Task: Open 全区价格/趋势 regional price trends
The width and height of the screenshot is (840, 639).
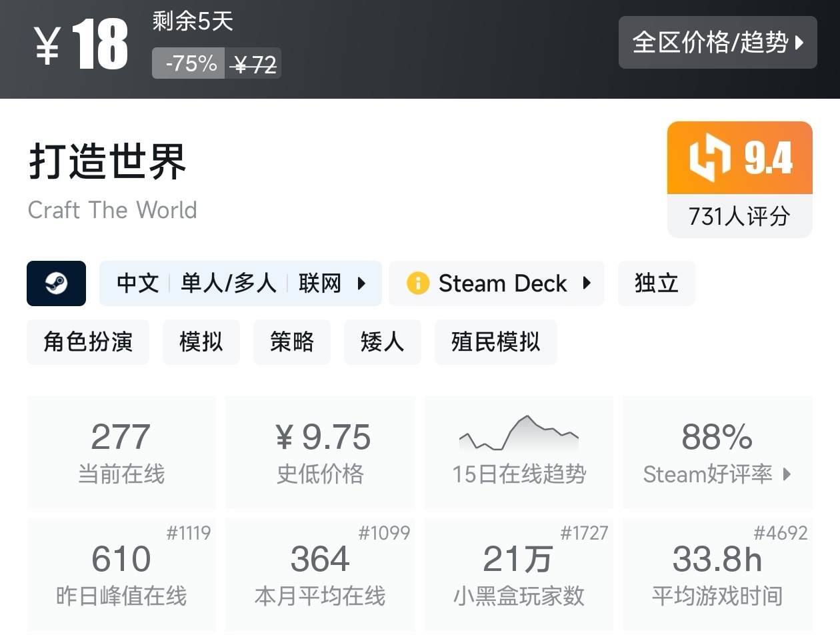Action: click(718, 42)
